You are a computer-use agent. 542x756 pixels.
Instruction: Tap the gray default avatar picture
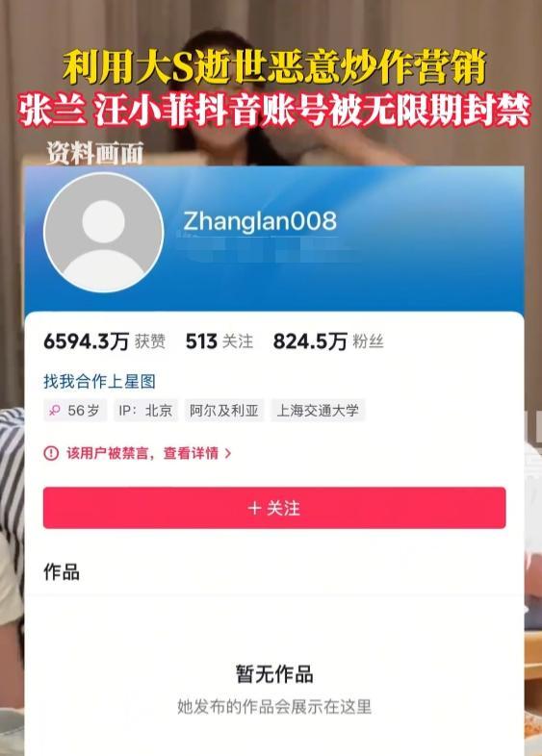pos(104,233)
